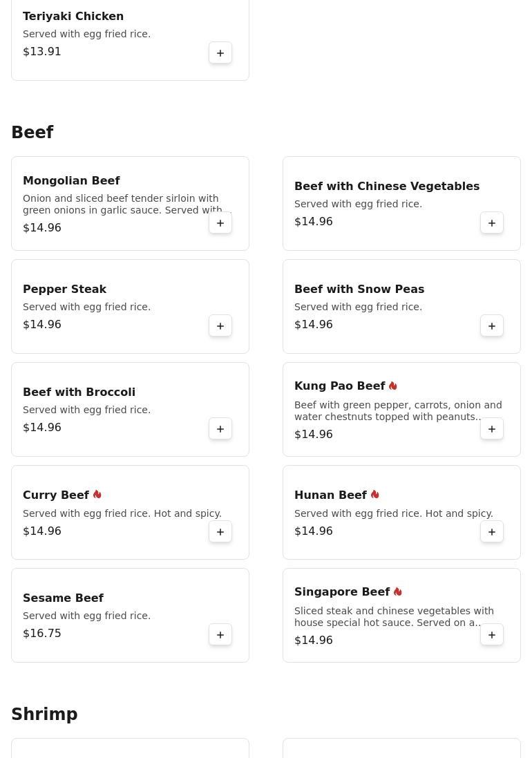
Task: Click the spicy flame icon by Hunan Beef
Action: 375,495
